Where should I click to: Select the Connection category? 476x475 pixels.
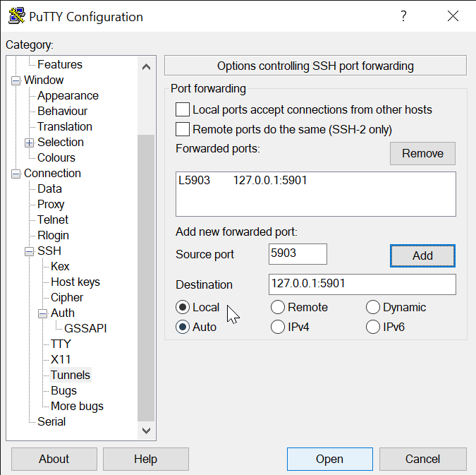52,173
